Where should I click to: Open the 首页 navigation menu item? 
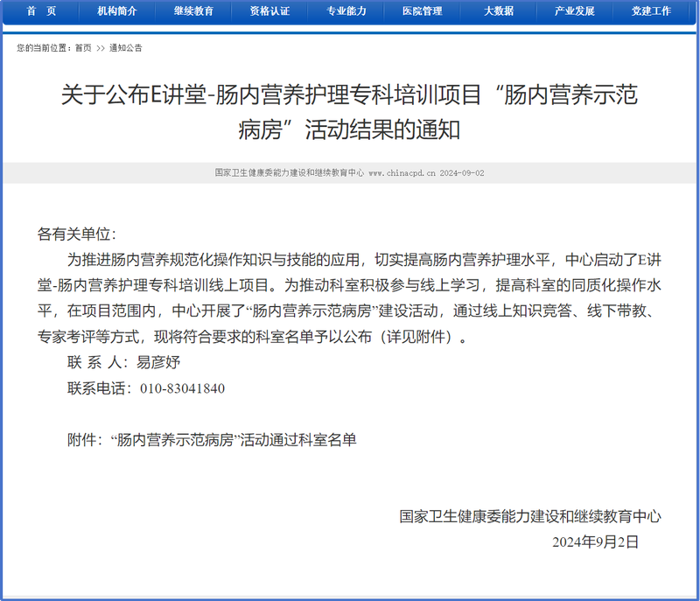tap(41, 11)
